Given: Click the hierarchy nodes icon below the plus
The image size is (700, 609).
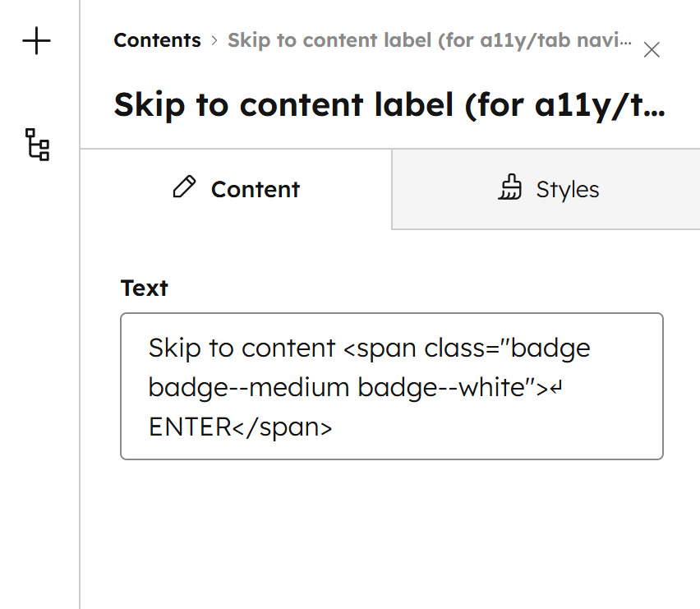Looking at the screenshot, I should [x=36, y=145].
